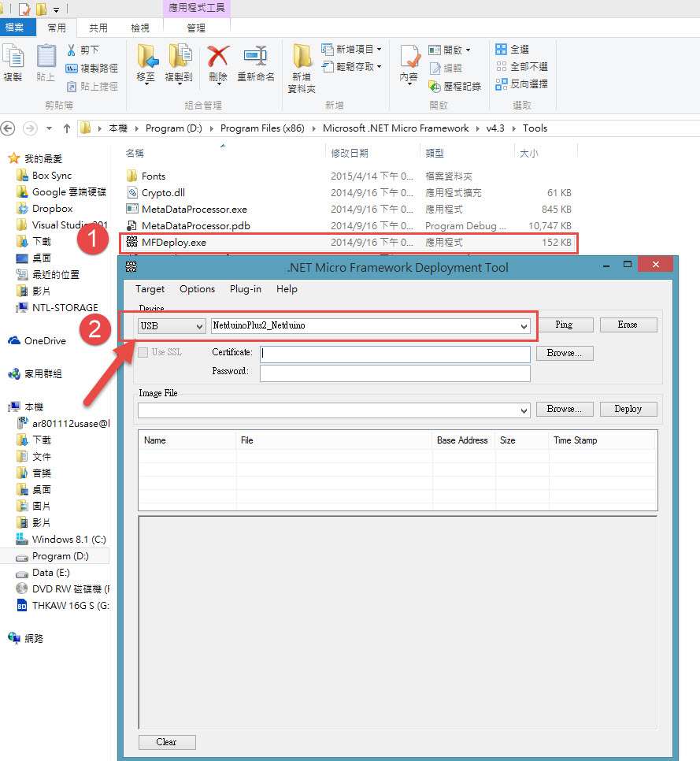Expand the Program (D:) breadcrumb chevron
Image resolution: width=700 pixels, height=761 pixels.
212,128
